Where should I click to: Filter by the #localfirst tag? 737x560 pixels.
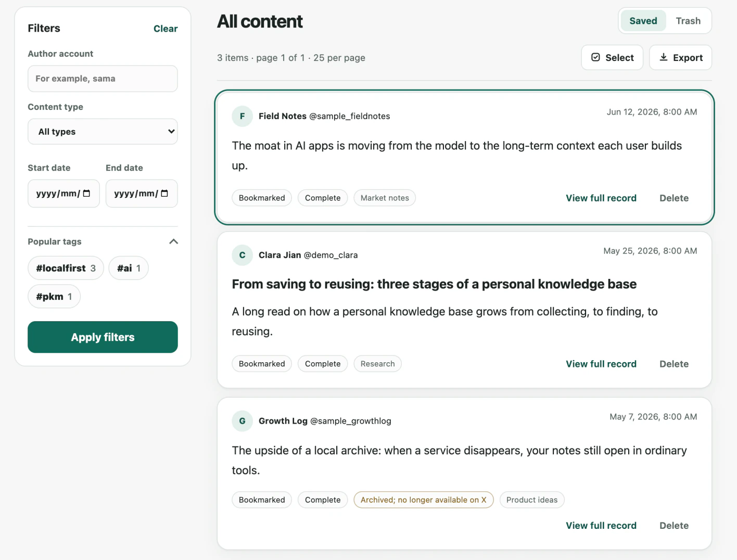(x=66, y=269)
